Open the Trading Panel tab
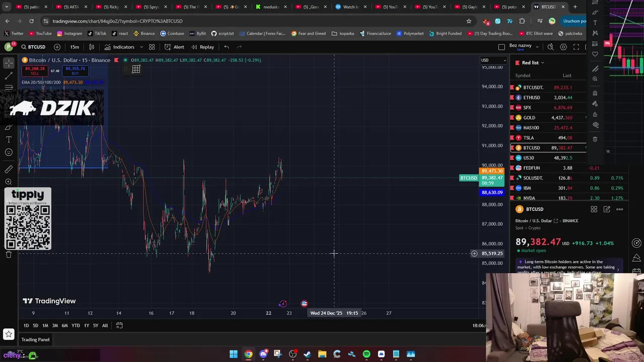The width and height of the screenshot is (644, 362). pyautogui.click(x=35, y=340)
